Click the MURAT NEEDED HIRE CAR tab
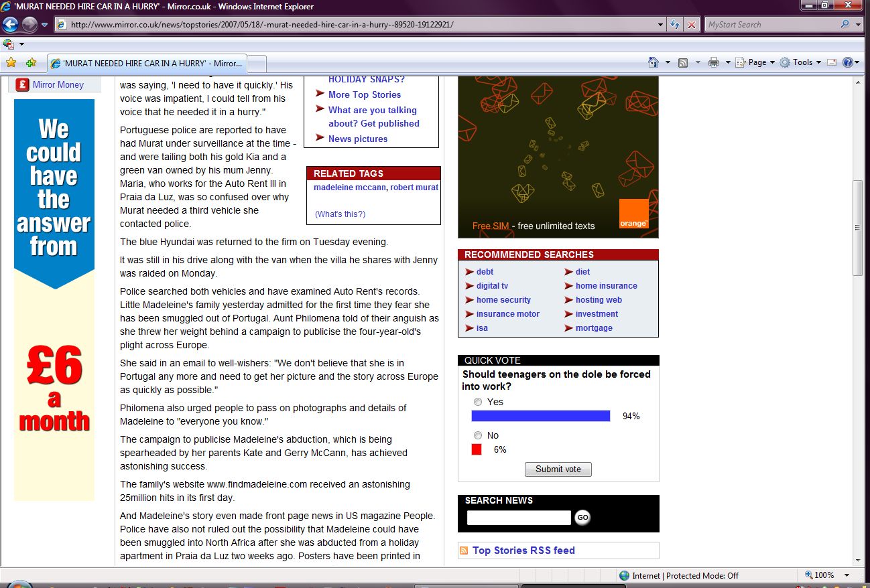This screenshot has height=588, width=870. 147,63
